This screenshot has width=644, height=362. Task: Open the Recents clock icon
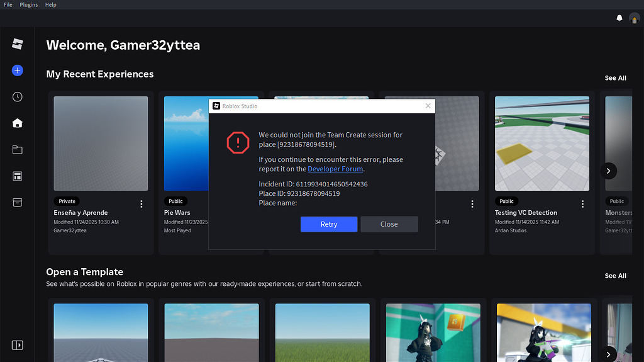pos(17,97)
